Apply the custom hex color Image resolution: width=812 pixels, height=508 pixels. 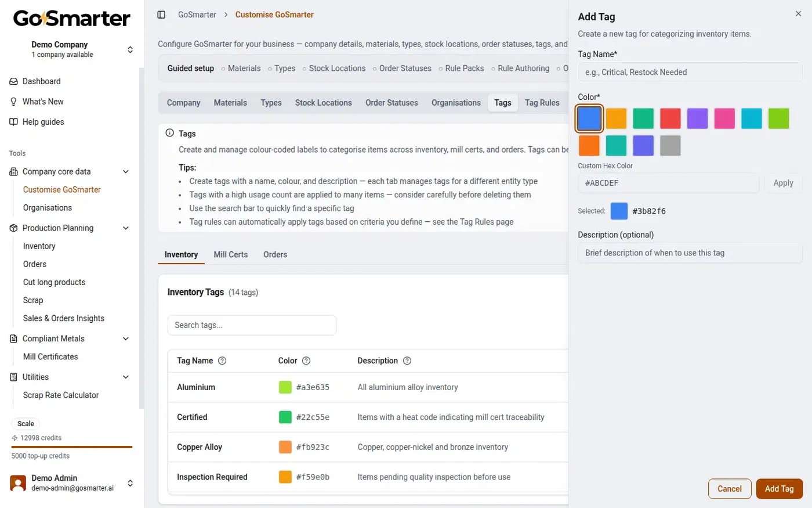pyautogui.click(x=783, y=183)
